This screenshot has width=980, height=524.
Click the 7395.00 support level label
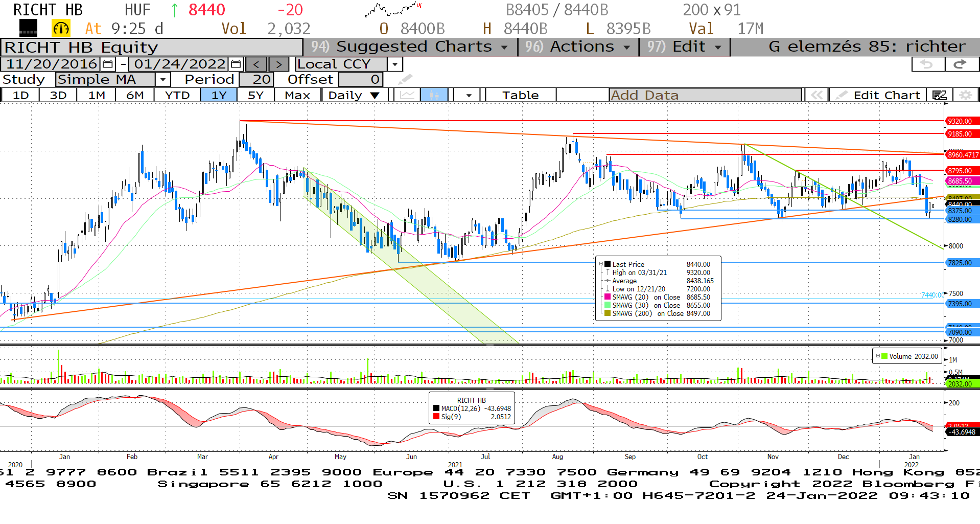(963, 304)
